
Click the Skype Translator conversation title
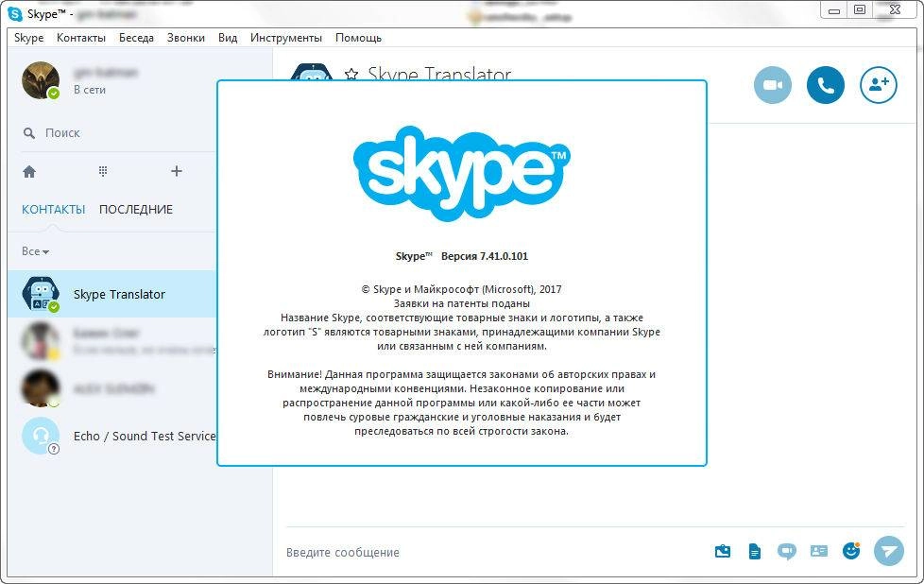[439, 74]
